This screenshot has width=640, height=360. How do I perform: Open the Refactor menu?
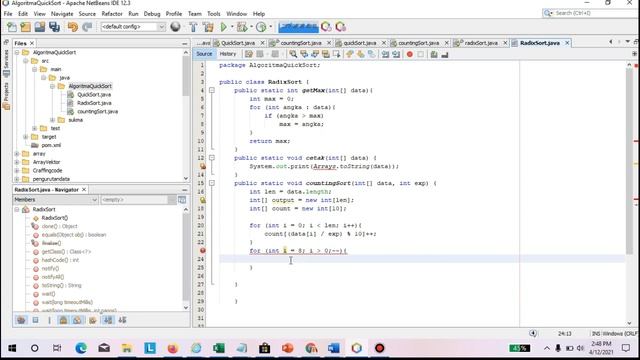point(112,13)
